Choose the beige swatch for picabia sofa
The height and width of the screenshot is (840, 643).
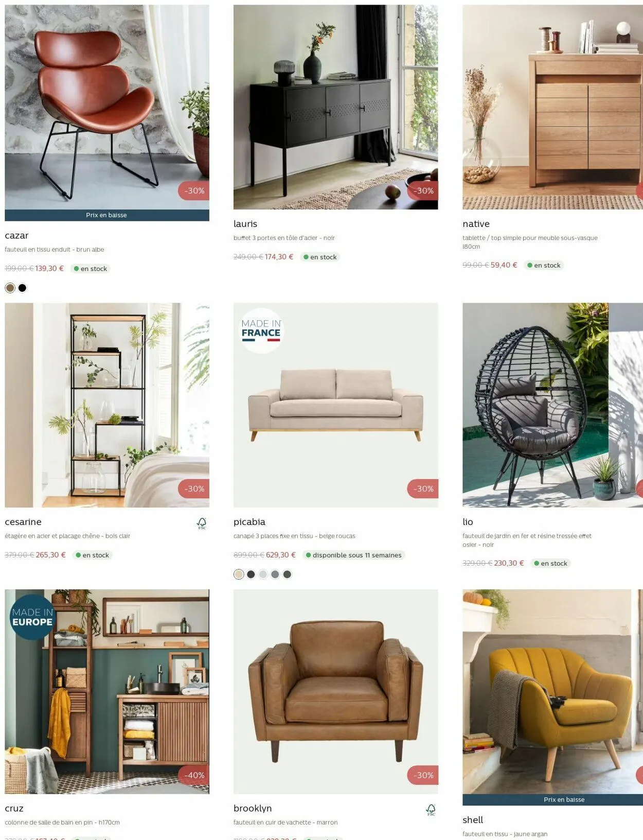pos(239,574)
